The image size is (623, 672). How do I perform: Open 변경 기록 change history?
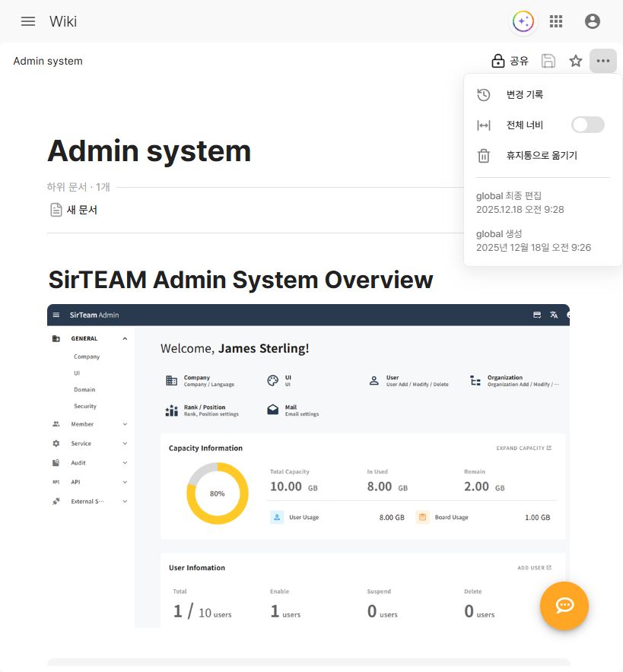(543, 94)
